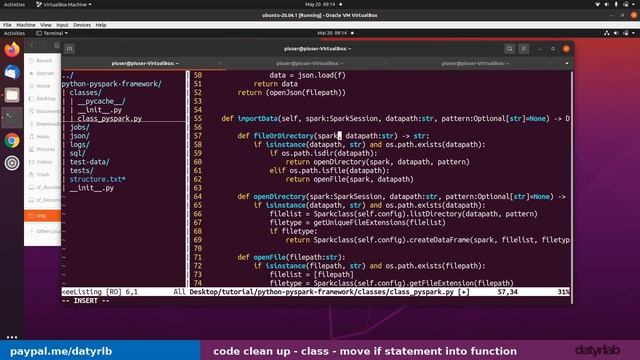Image resolution: width=640 pixels, height=360 pixels.
Task: Click host microphone indicator in top bar
Action: (616, 4)
